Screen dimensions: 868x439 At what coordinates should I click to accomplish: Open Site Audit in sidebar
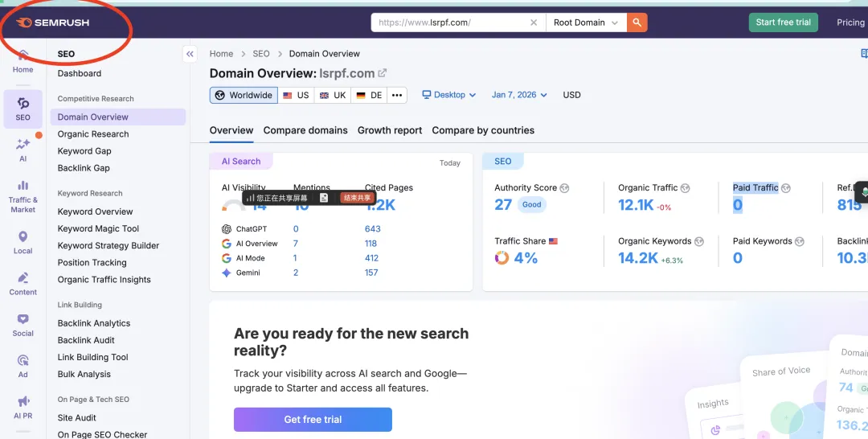point(77,418)
